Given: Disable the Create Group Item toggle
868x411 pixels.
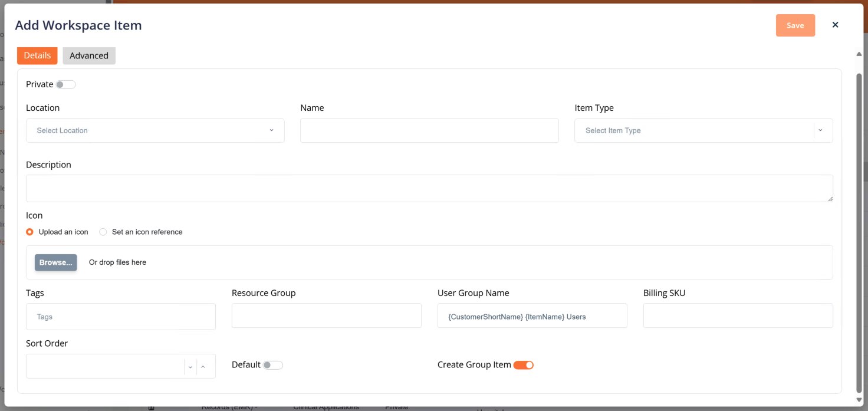Looking at the screenshot, I should (x=523, y=365).
